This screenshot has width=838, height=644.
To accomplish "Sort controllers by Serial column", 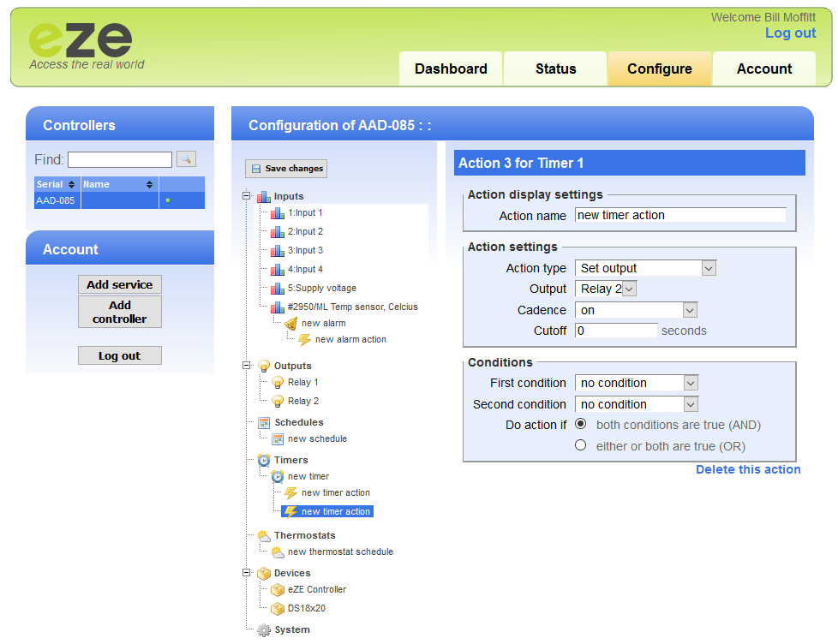I will click(x=57, y=185).
